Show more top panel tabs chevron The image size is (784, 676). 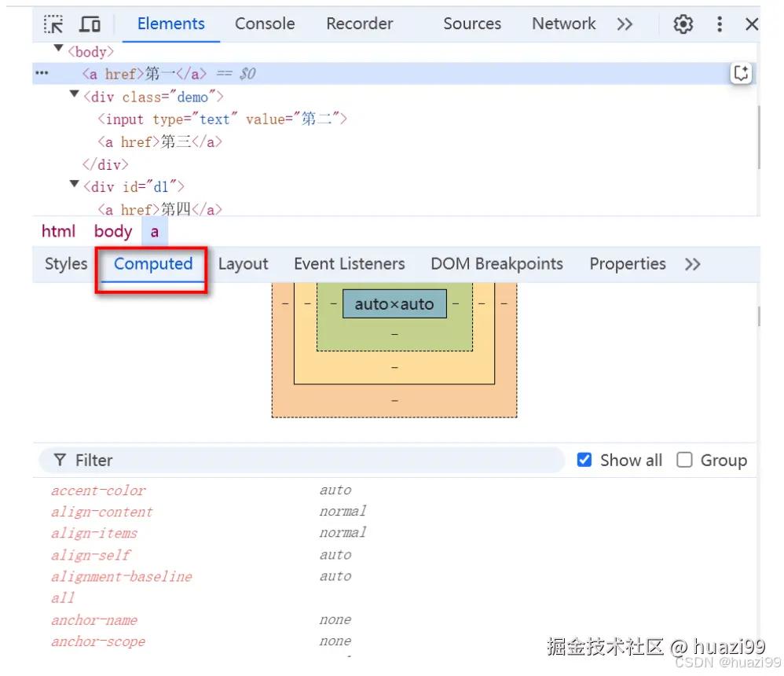625,24
